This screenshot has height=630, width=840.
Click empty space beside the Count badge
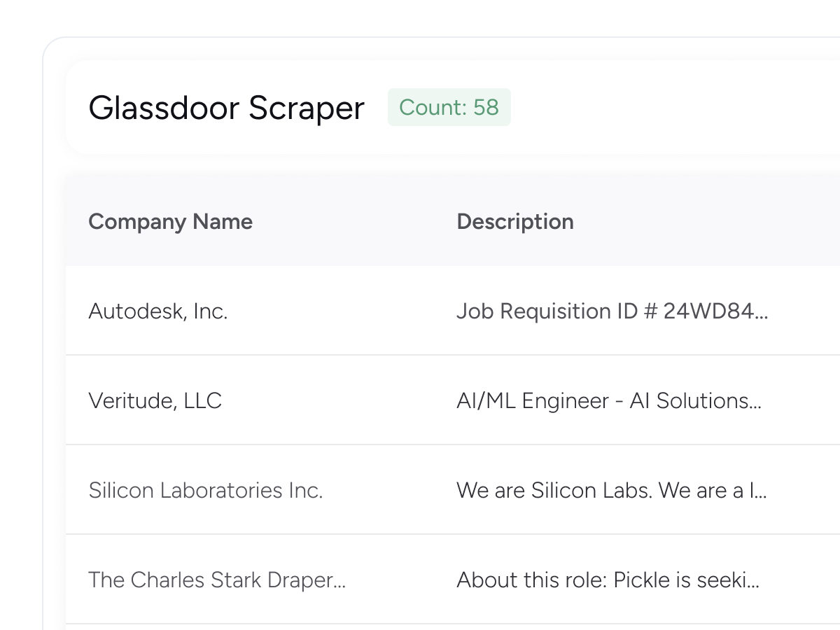point(665,107)
